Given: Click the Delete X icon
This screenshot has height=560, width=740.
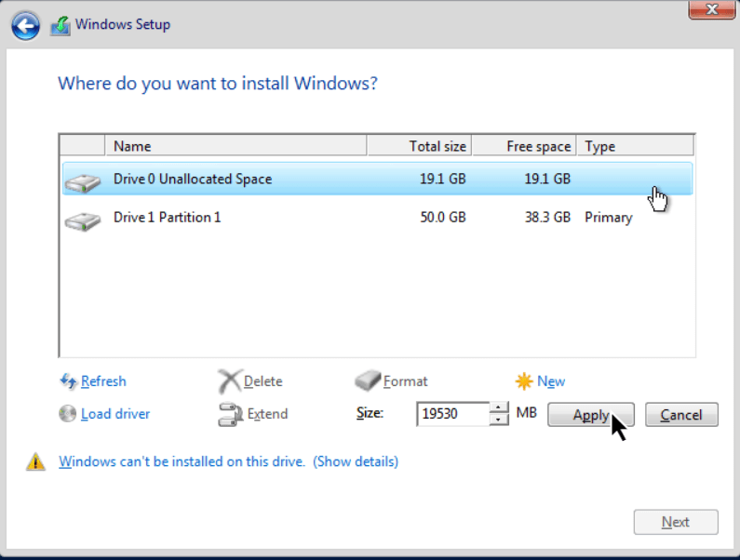Looking at the screenshot, I should [230, 380].
